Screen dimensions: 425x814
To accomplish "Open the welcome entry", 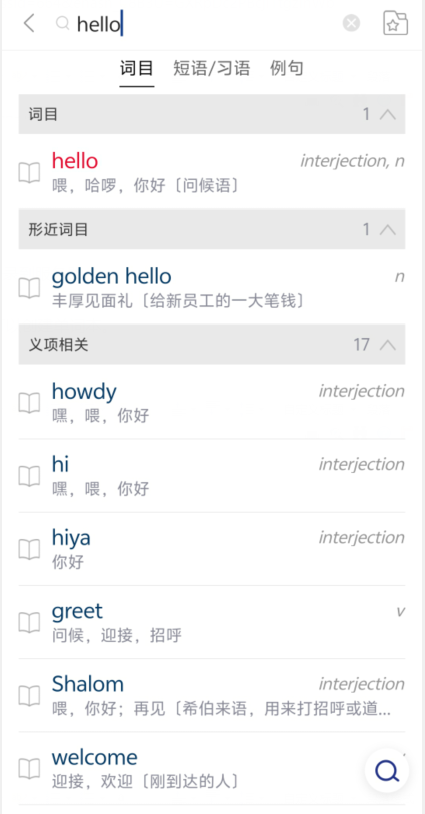I will 212,768.
